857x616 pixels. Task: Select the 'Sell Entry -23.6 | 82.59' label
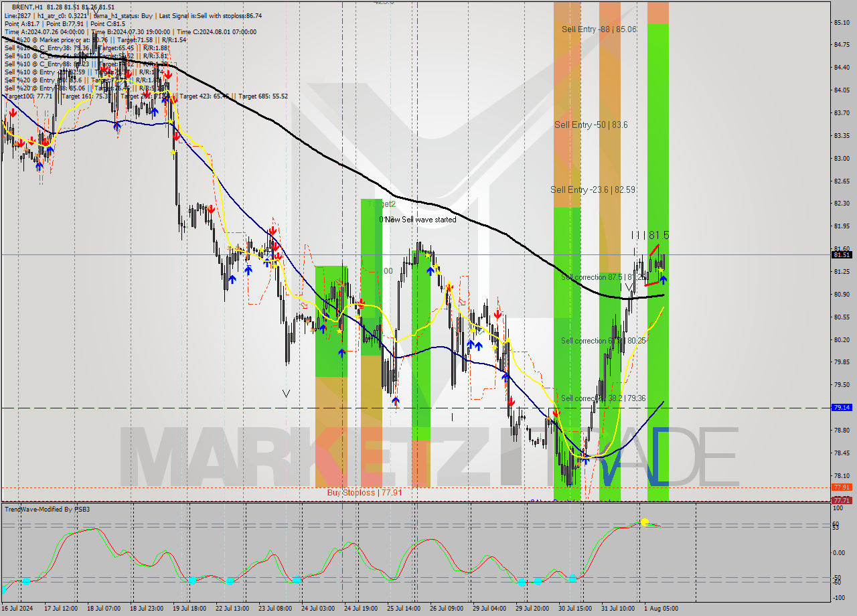(x=593, y=190)
